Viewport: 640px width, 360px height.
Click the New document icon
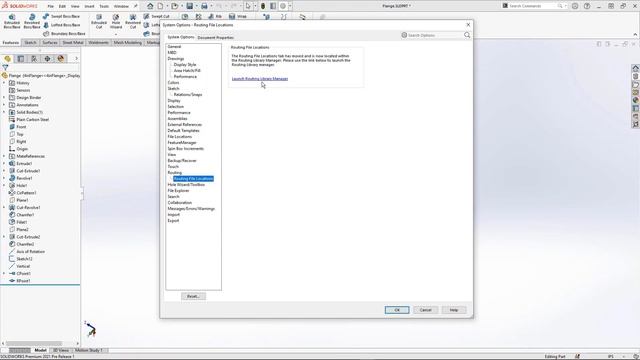coord(160,6)
